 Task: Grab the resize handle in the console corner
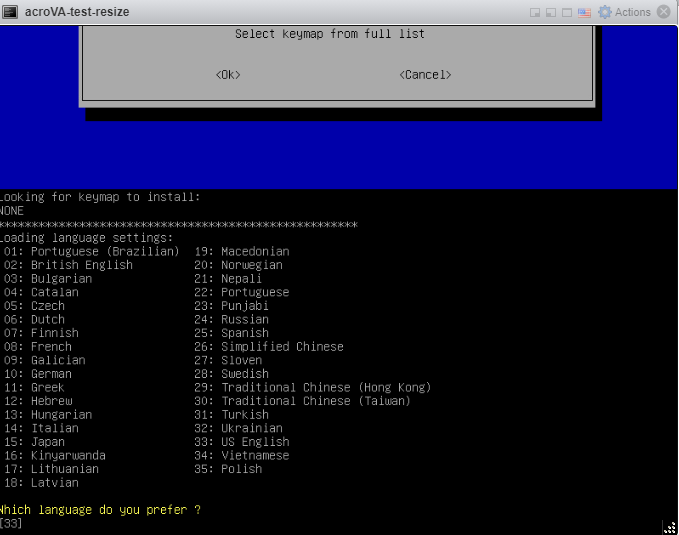tap(670, 527)
